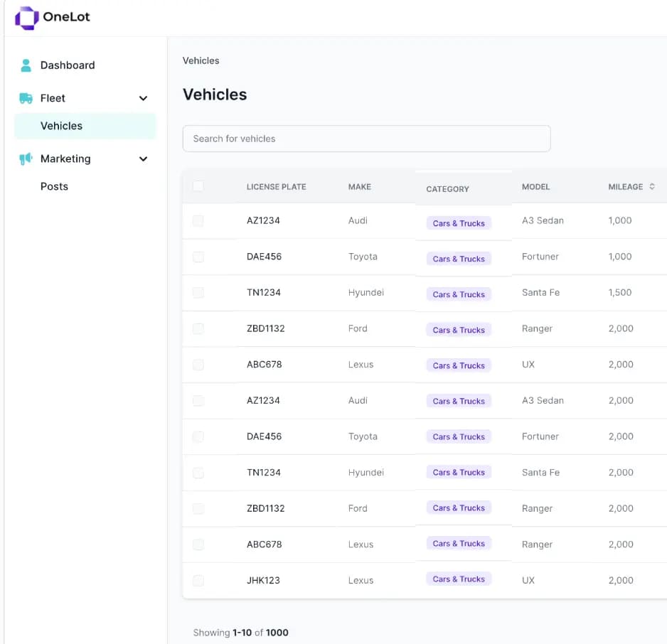Collapse the Fleet section chevron
The image size is (667, 644).
(x=143, y=98)
